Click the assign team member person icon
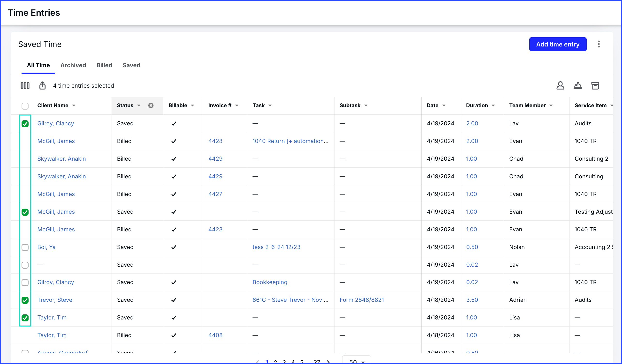The width and height of the screenshot is (622, 364). point(560,86)
